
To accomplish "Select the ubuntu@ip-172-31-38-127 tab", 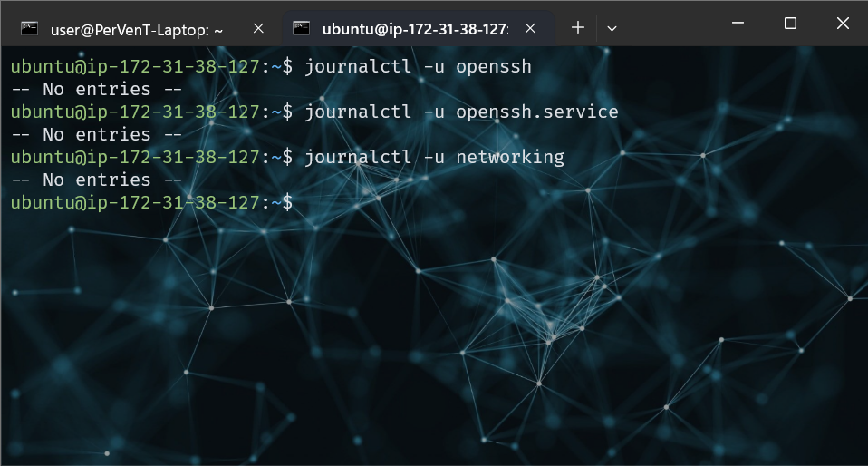I will pos(414,29).
